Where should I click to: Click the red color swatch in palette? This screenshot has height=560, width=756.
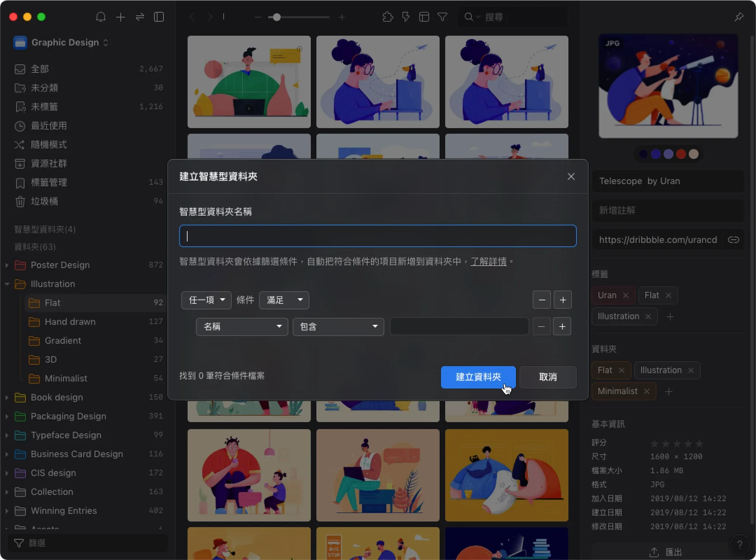(681, 154)
